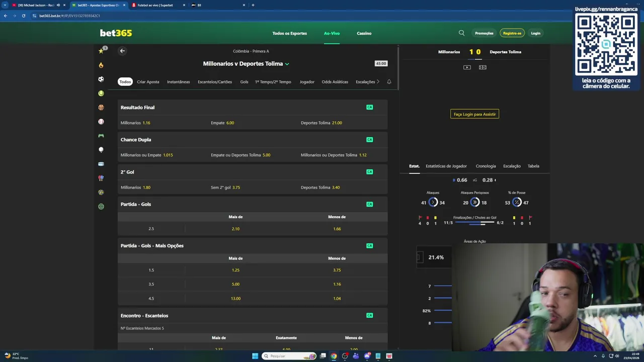This screenshot has height=362, width=644.
Task: Pick Sem 2º gol at 3.75
Action: 253,187
